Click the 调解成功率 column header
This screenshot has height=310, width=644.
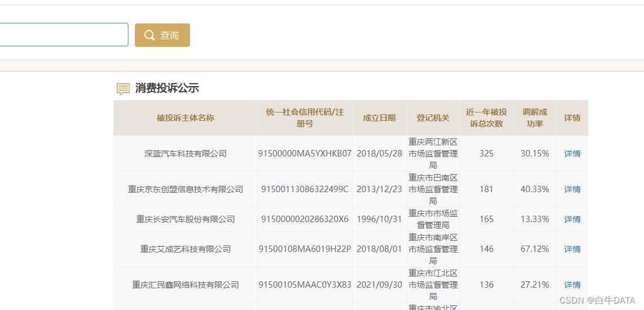click(x=535, y=118)
